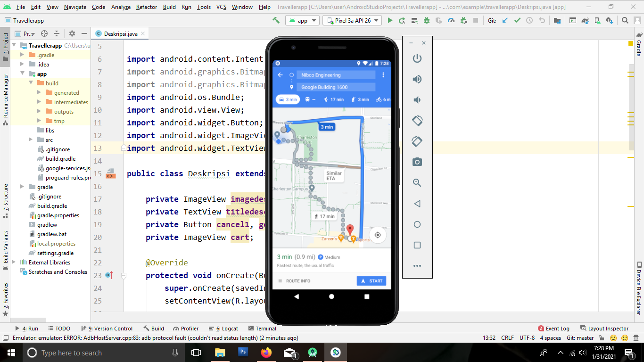The width and height of the screenshot is (644, 362).
Task: Click the locate-file crosshair icon in Project panel
Action: click(x=44, y=33)
